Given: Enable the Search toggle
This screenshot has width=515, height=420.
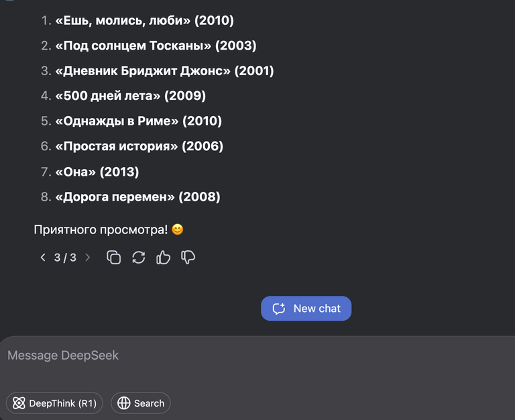Looking at the screenshot, I should [x=141, y=403].
